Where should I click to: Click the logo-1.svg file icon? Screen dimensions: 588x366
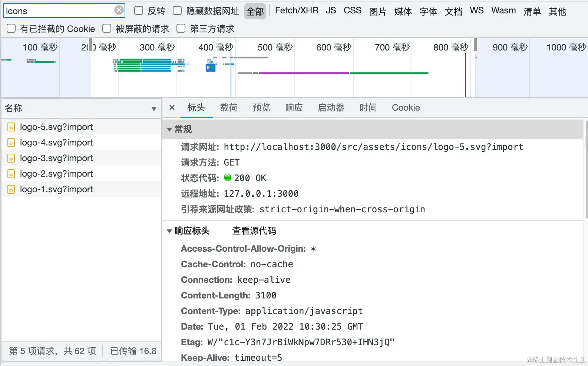11,190
